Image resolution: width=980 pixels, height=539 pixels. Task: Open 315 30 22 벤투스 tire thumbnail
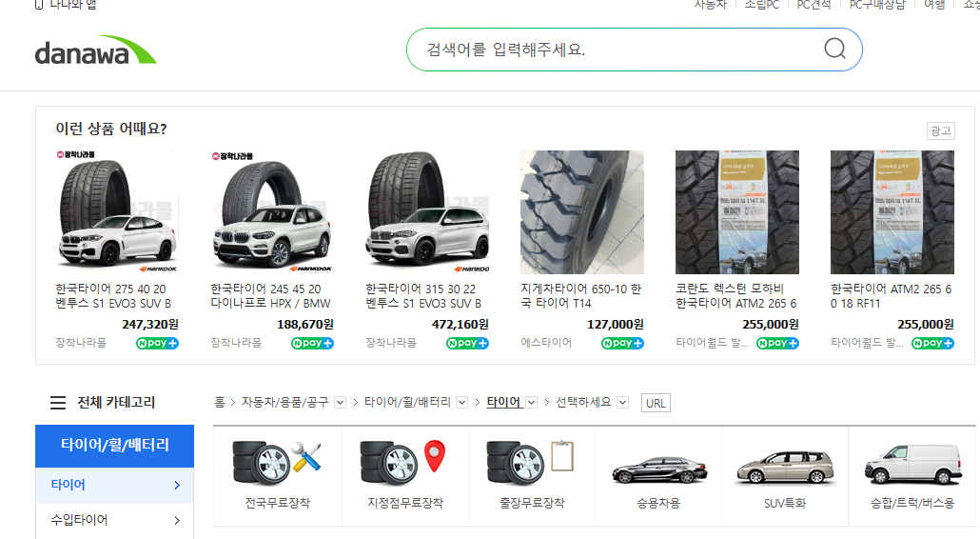click(427, 212)
